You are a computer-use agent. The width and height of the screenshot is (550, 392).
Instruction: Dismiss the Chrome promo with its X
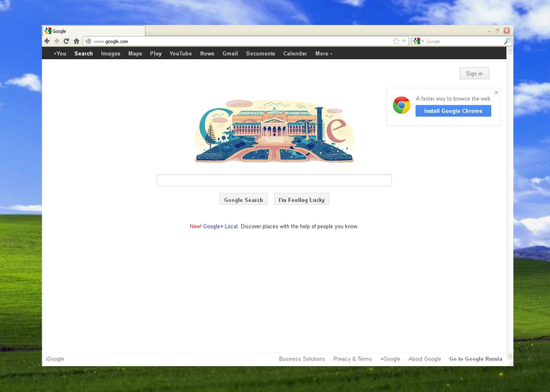click(496, 93)
